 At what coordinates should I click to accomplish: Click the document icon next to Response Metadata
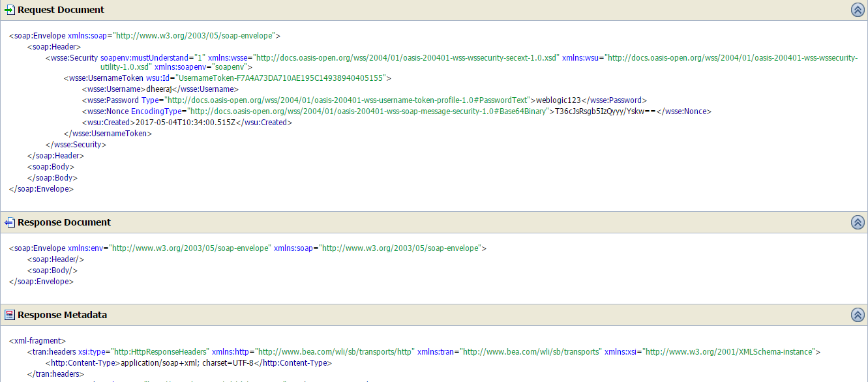pos(9,314)
